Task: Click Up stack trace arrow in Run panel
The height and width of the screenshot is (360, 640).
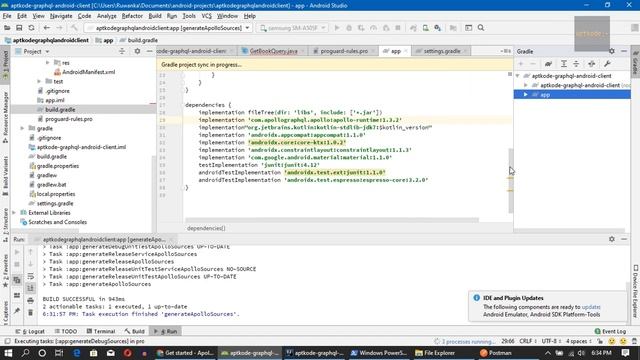Action: tap(30, 252)
